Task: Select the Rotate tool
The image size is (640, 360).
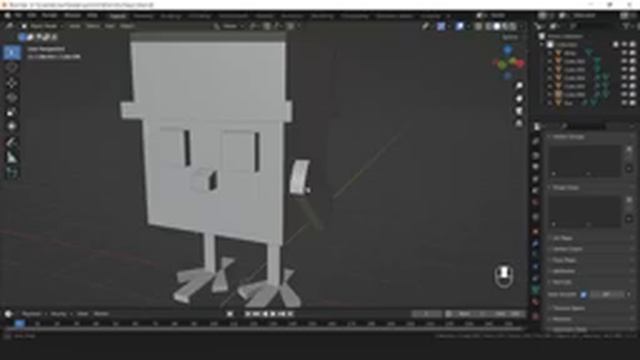Action: point(12,98)
